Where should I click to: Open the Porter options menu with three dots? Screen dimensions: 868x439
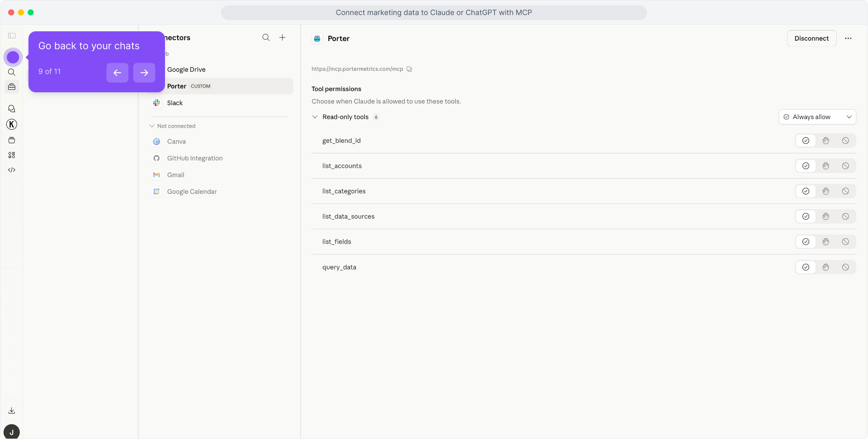(x=848, y=38)
